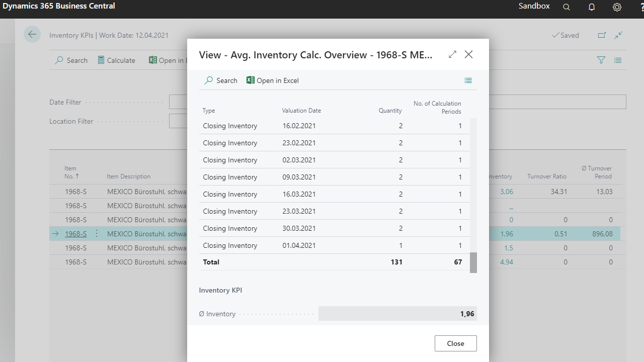Toggle list view icon in the dialog
This screenshot has width=644, height=362.
pyautogui.click(x=468, y=80)
